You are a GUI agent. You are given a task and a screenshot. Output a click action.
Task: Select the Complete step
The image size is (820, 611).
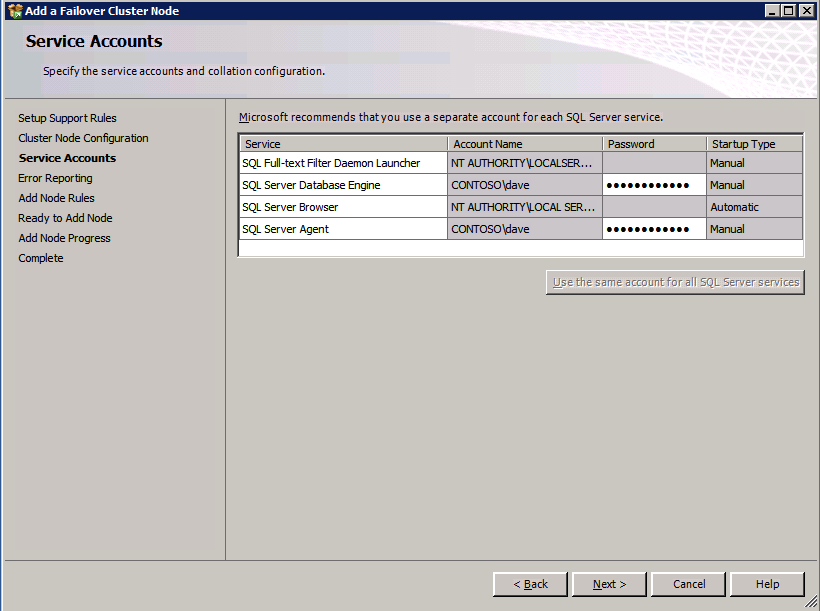[x=41, y=258]
